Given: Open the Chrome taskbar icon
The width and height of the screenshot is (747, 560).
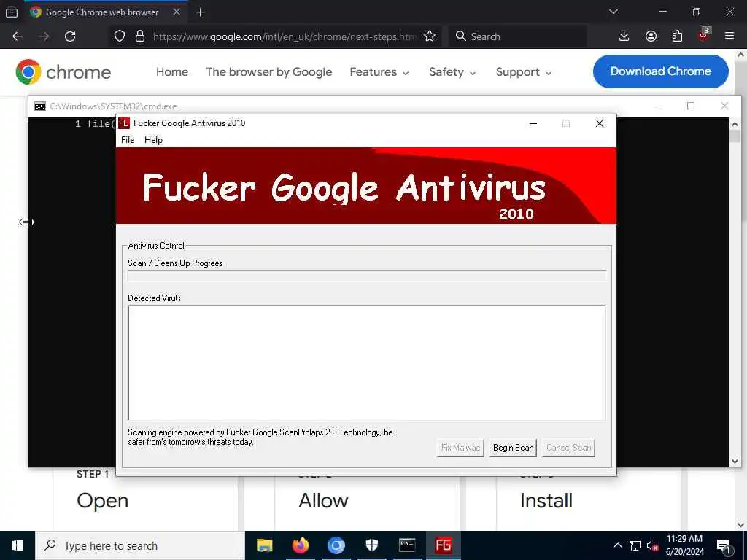Looking at the screenshot, I should [336, 545].
